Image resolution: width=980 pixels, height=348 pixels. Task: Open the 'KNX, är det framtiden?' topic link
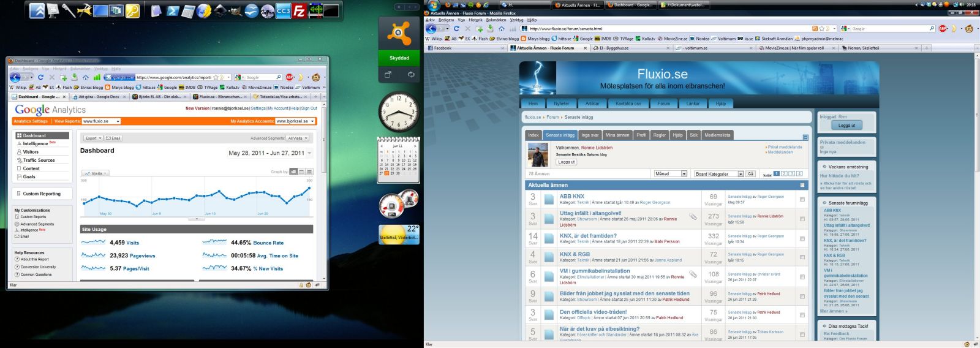[588, 236]
